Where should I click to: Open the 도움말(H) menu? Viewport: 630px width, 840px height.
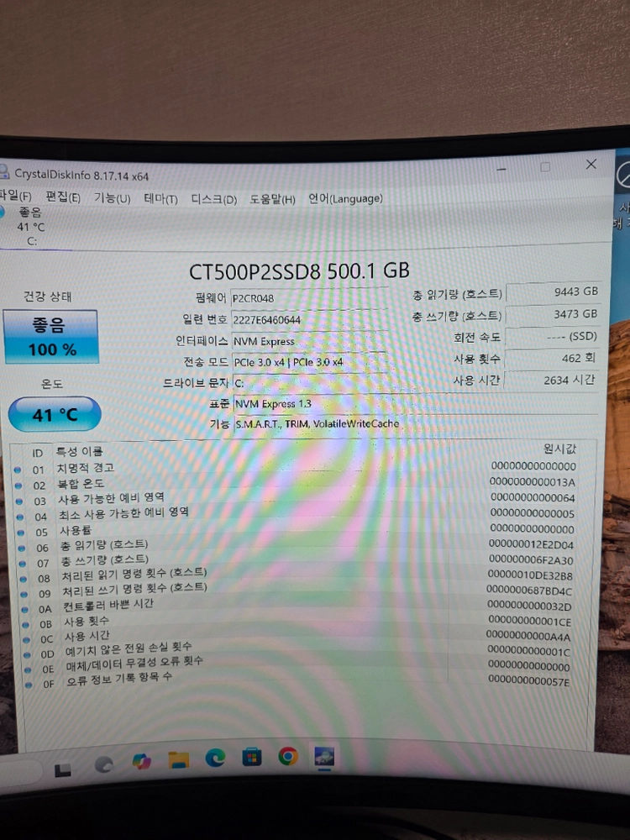coord(272,199)
